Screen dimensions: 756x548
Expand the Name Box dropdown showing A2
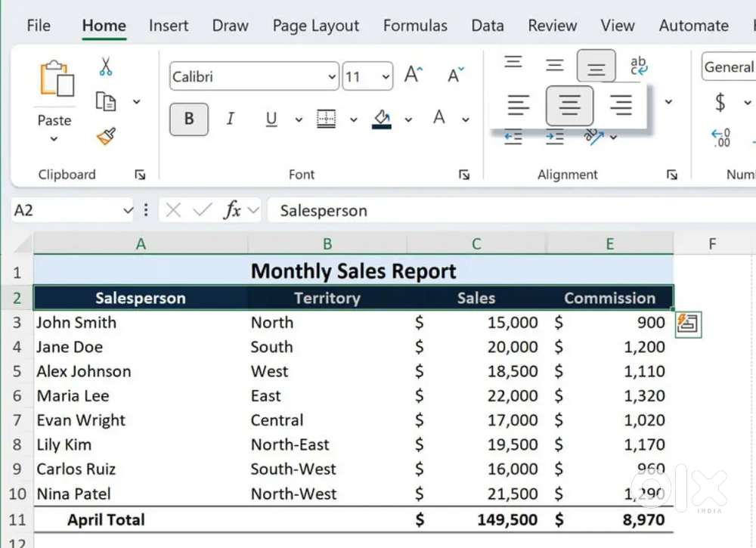127,211
